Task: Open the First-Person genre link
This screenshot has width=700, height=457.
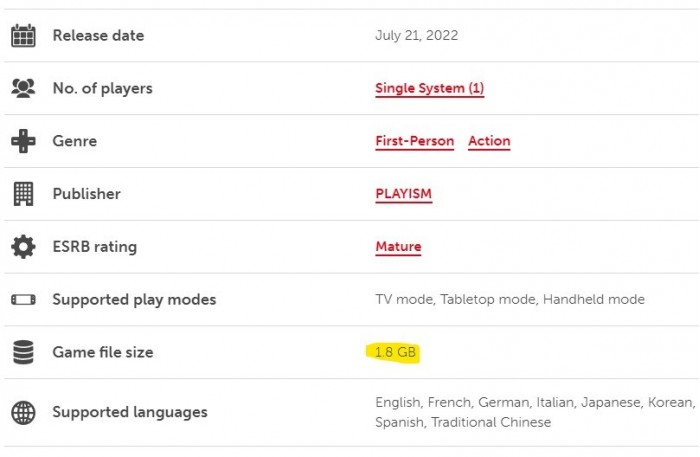Action: pyautogui.click(x=414, y=141)
